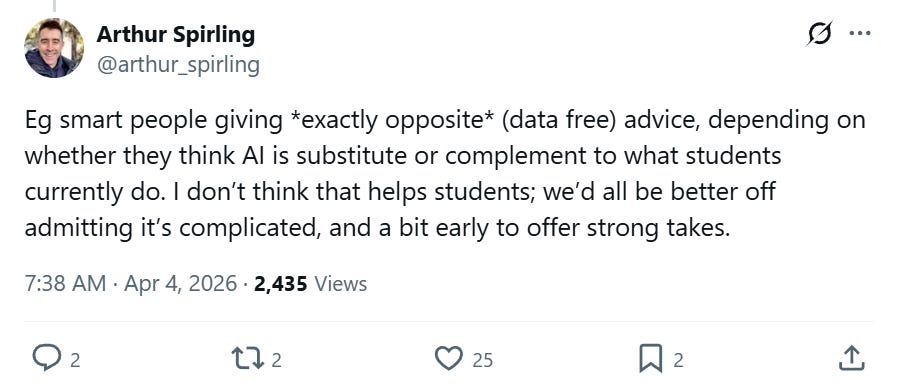Image resolution: width=898 pixels, height=387 pixels.
Task: Share the tweet via the upload arrow icon
Action: (x=851, y=358)
